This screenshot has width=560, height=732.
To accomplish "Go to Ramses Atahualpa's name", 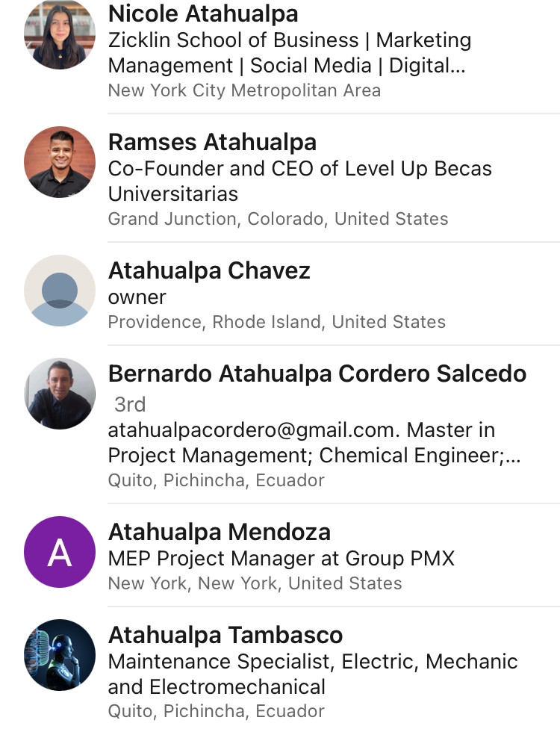I will point(212,142).
